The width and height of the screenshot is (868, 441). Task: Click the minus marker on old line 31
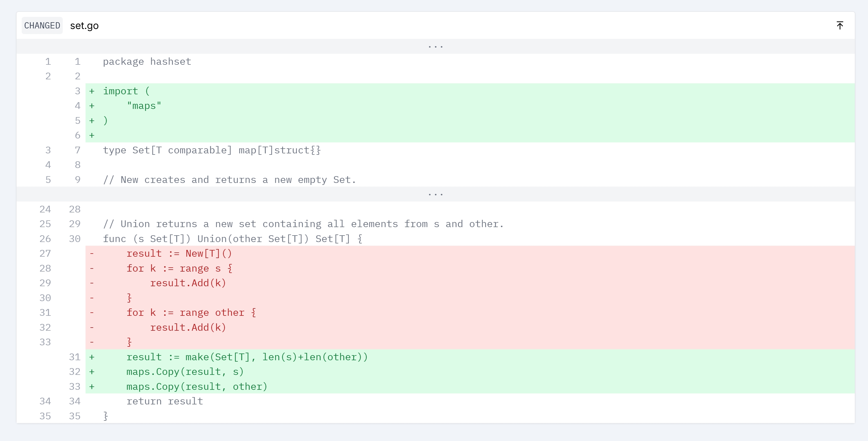92,313
